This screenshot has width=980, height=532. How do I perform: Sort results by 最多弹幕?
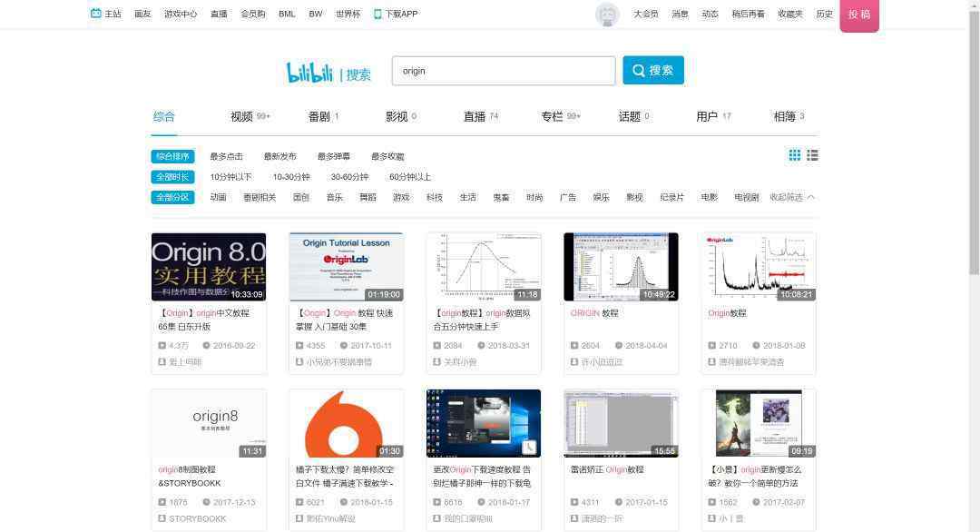[x=334, y=156]
